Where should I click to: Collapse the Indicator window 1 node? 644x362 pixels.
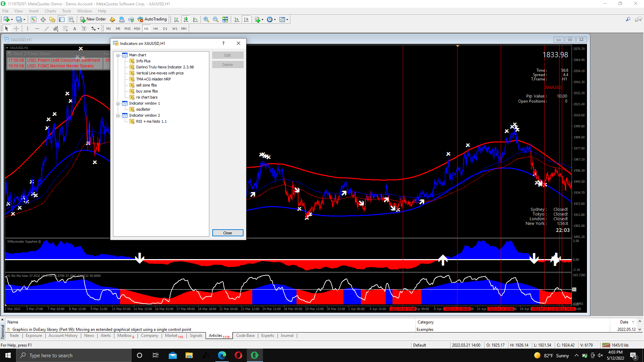point(118,104)
